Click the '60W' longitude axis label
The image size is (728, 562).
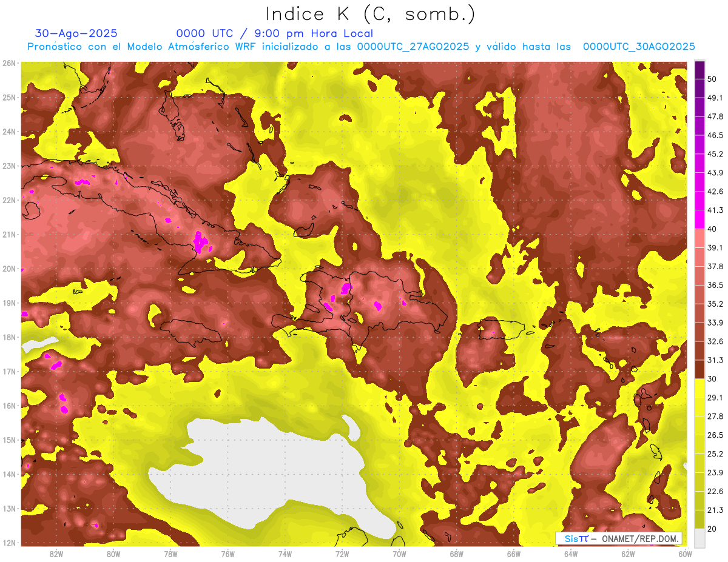point(685,554)
